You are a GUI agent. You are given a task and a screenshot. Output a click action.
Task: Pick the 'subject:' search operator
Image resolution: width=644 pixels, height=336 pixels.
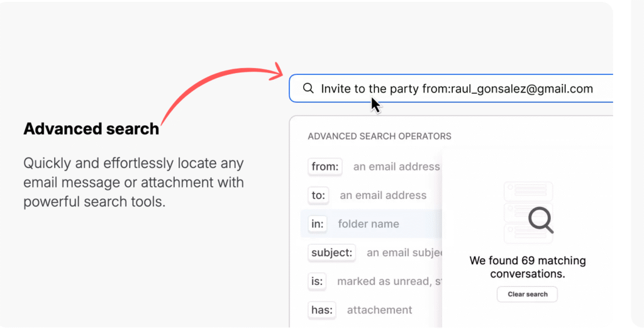[332, 252]
